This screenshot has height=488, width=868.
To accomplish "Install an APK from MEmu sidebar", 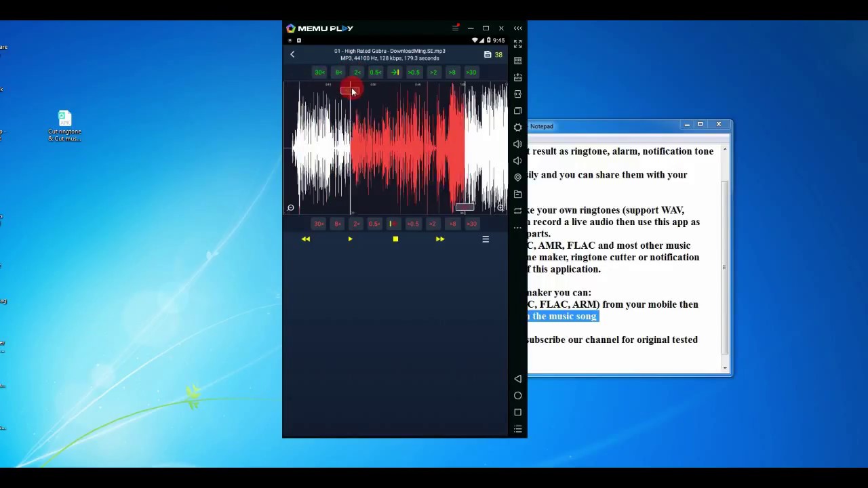I will 518,77.
